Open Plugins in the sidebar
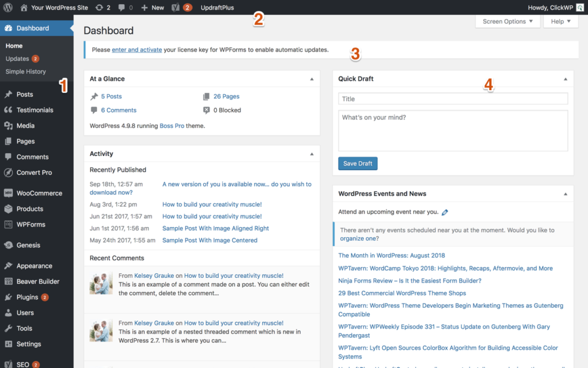 [x=27, y=297]
